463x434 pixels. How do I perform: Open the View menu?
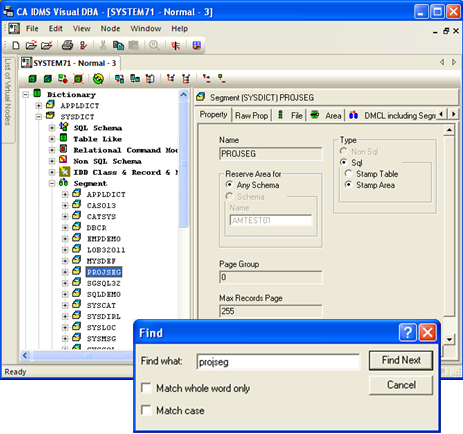(x=82, y=29)
